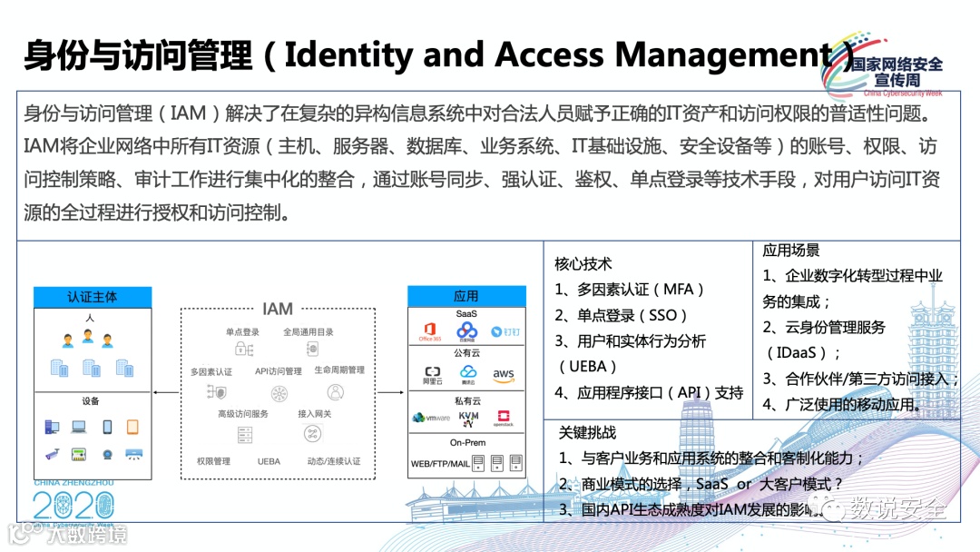Image resolution: width=980 pixels, height=552 pixels.
Task: Click the air conditioner device icon
Action: coord(133,455)
